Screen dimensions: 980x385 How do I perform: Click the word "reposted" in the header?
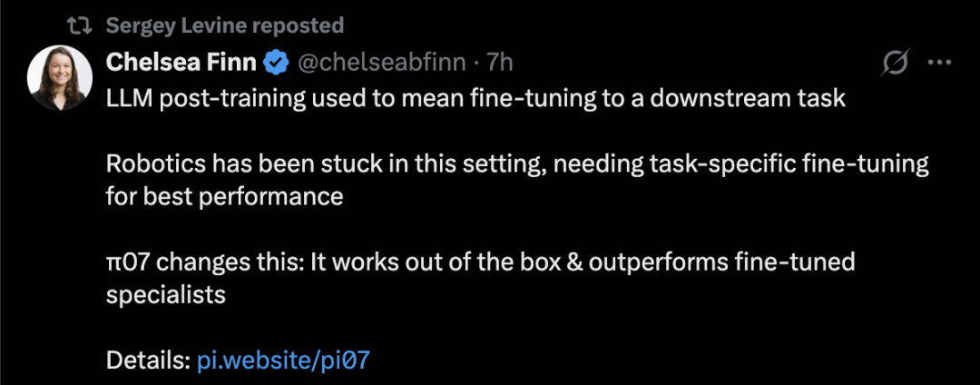tap(297, 25)
